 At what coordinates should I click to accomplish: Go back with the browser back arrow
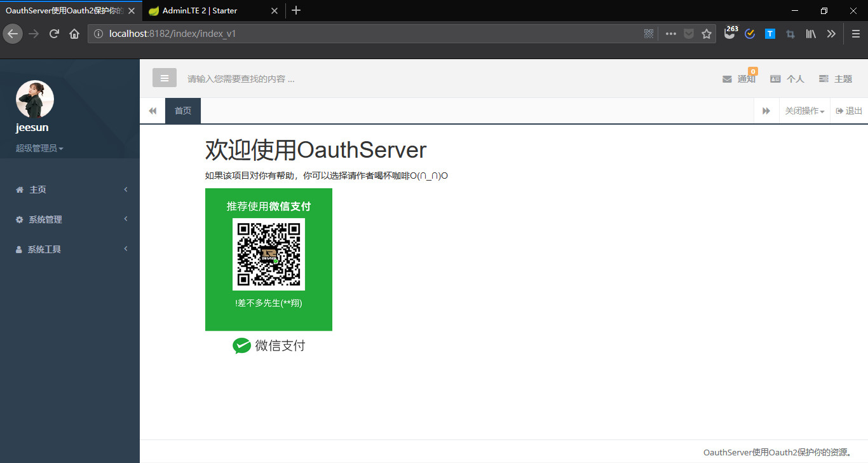click(13, 34)
